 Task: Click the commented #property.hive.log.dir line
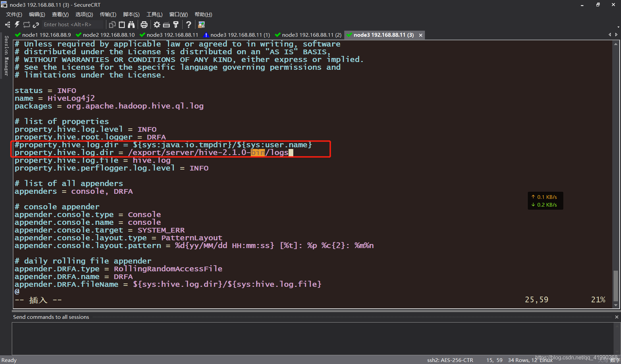tap(163, 145)
